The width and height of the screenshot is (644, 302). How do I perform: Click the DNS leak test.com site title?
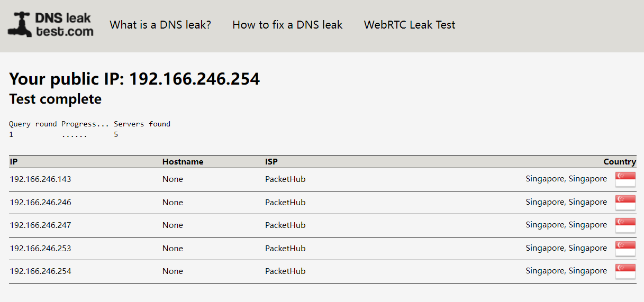(64, 25)
